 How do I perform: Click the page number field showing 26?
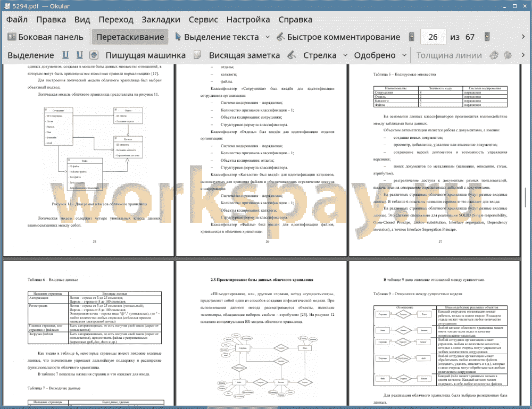(433, 37)
